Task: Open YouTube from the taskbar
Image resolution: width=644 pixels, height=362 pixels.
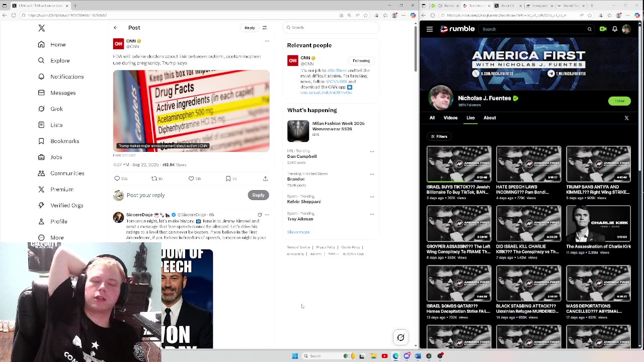Action: coord(384,356)
